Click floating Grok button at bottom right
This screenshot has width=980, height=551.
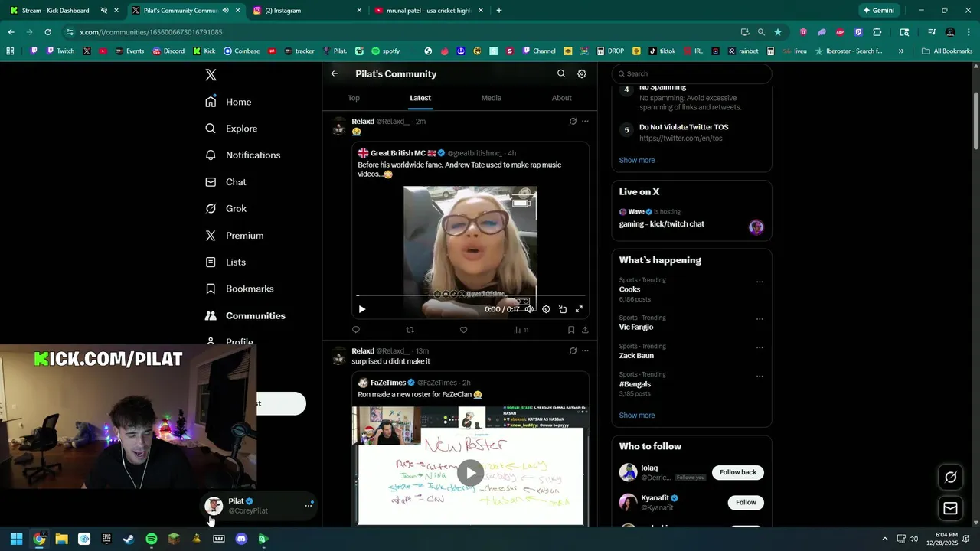pos(950,477)
